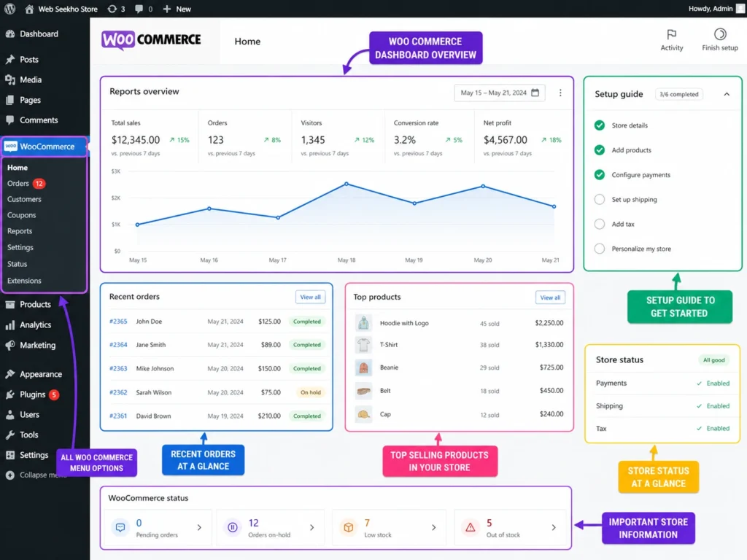
Task: Click the Add products completed checkmark
Action: pyautogui.click(x=600, y=150)
